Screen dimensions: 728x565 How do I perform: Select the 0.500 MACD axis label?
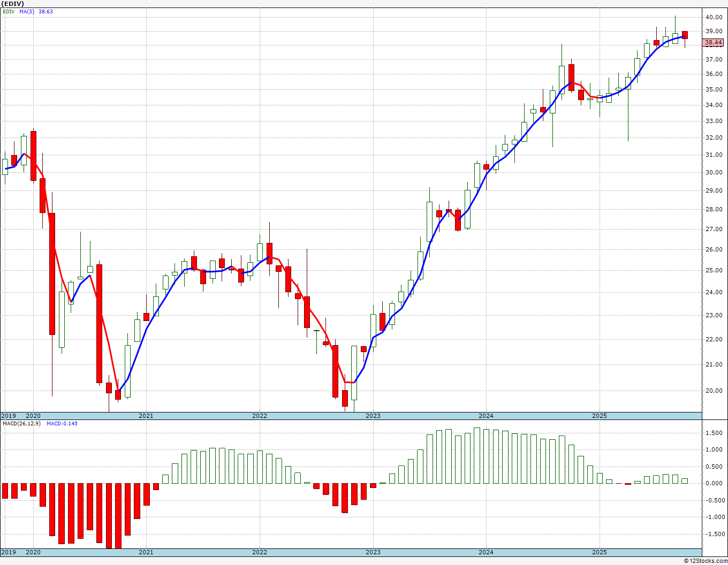[x=714, y=467]
